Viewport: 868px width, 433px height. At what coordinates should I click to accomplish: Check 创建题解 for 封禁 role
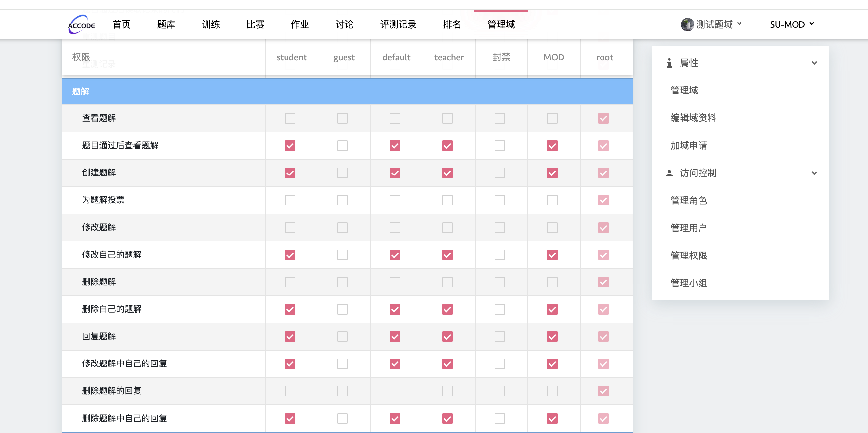[x=500, y=173]
